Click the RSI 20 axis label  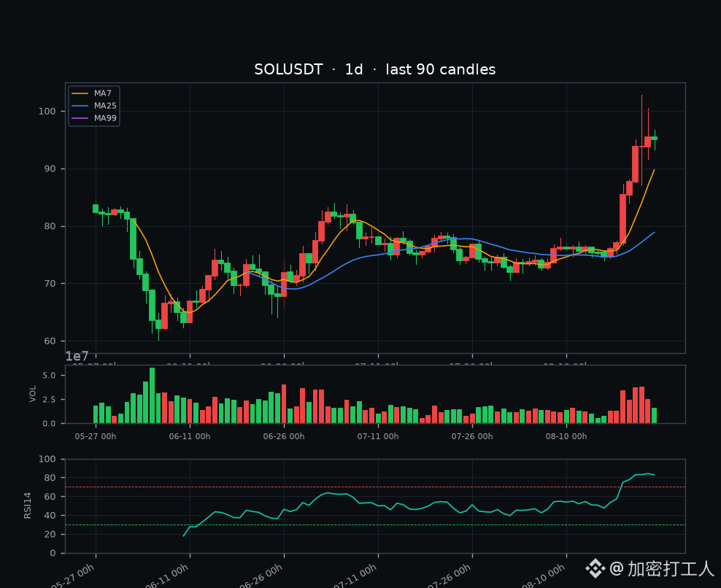50,534
